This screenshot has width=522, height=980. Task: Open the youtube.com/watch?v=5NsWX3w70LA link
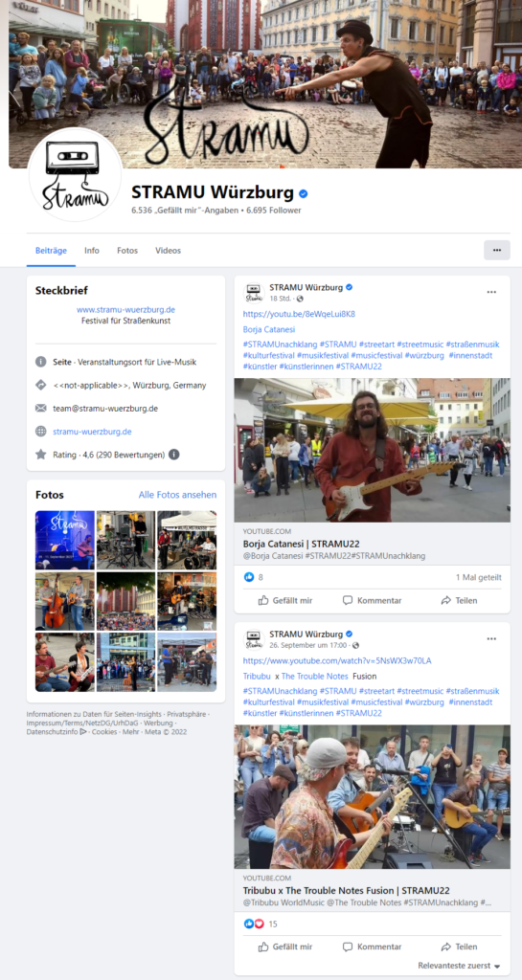coord(337,660)
